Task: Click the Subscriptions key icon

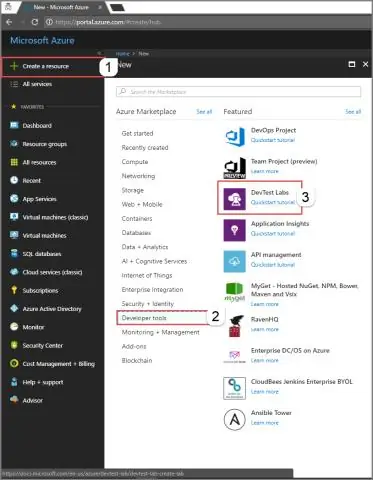Action: [x=14, y=290]
